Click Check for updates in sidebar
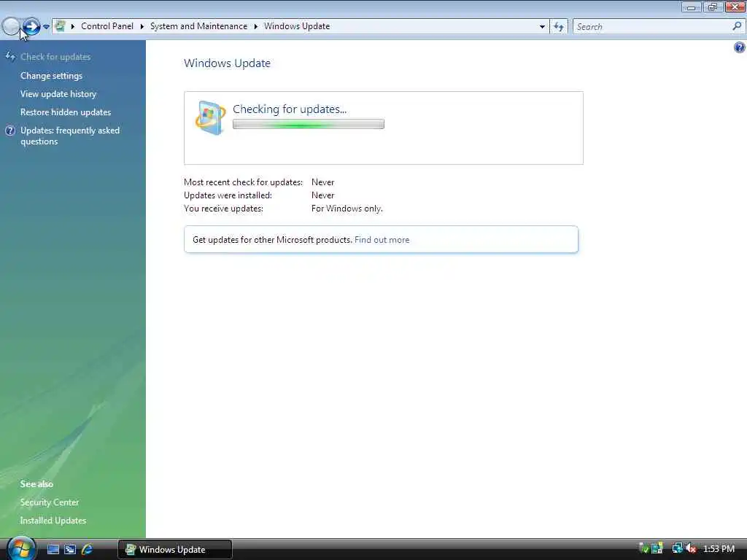 pyautogui.click(x=55, y=57)
